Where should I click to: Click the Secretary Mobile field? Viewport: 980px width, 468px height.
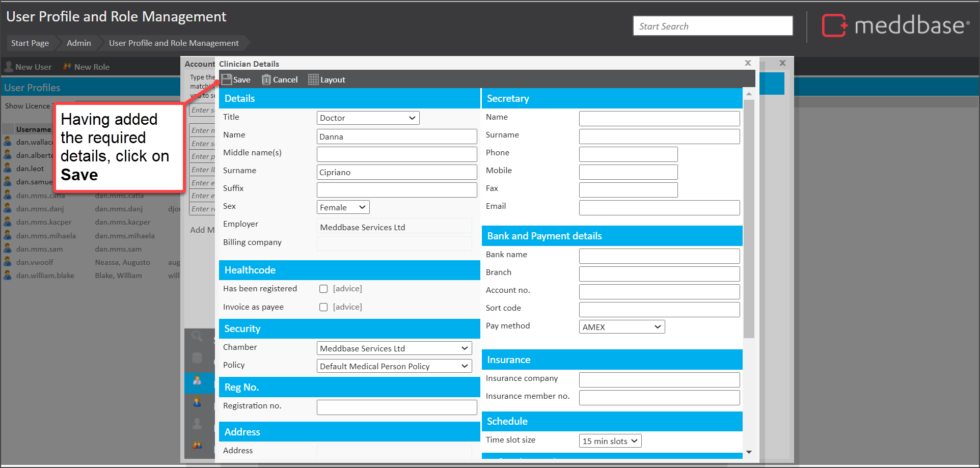pos(628,172)
